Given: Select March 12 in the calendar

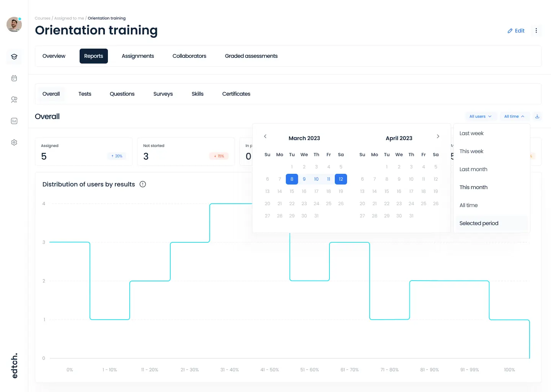Looking at the screenshot, I should pos(341,179).
